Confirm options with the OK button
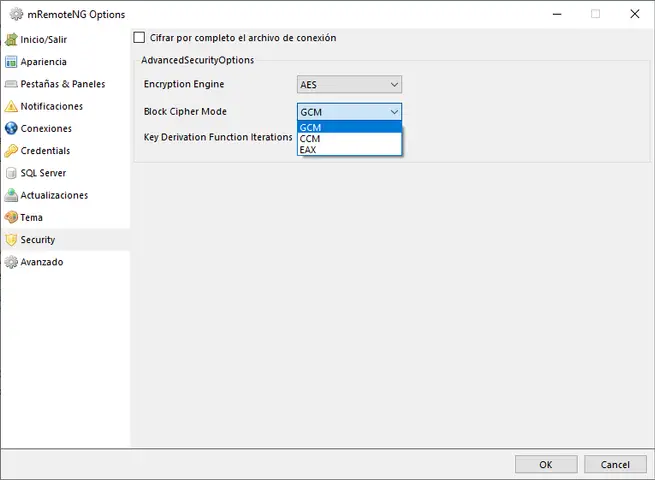The width and height of the screenshot is (655, 480). [546, 465]
